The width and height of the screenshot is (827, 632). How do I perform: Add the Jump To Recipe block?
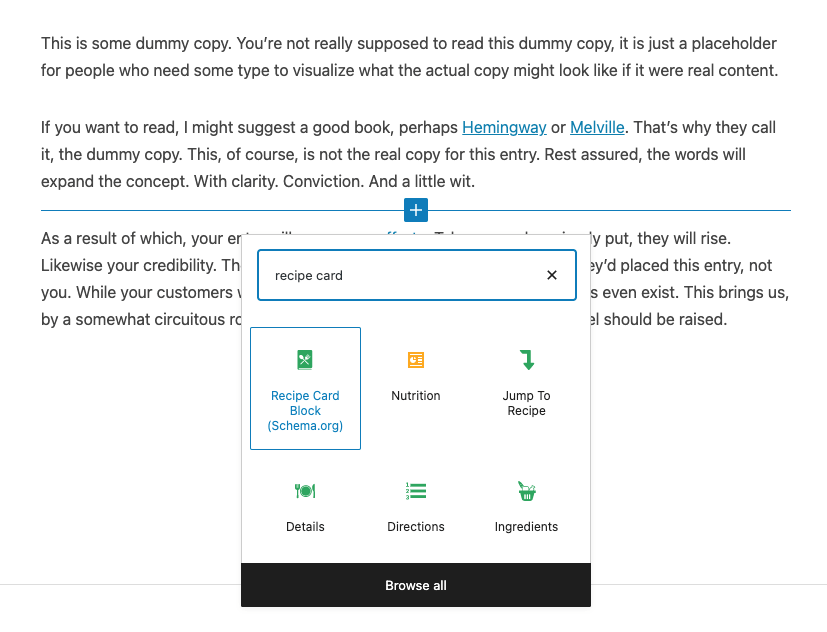pyautogui.click(x=526, y=359)
